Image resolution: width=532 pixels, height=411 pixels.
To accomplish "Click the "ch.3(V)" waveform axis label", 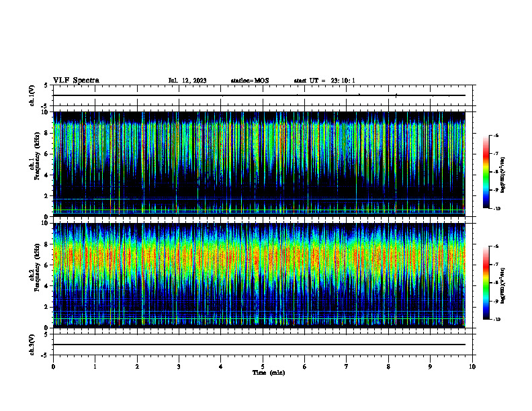I will pos(32,345).
